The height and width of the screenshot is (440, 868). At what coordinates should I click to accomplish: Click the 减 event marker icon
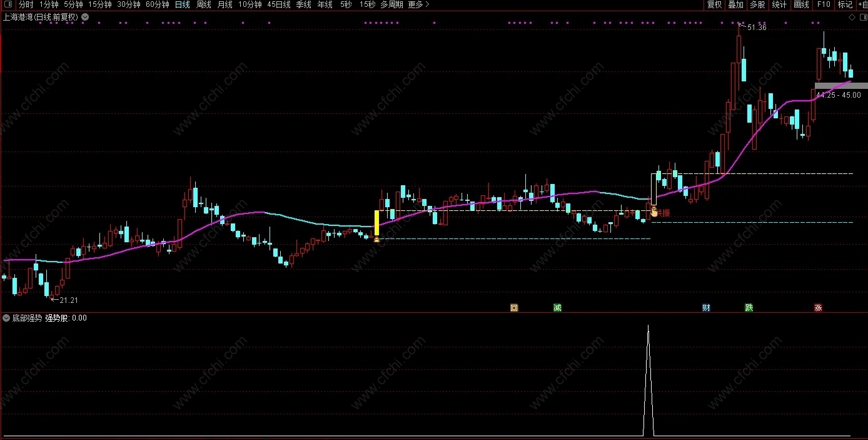tap(557, 307)
